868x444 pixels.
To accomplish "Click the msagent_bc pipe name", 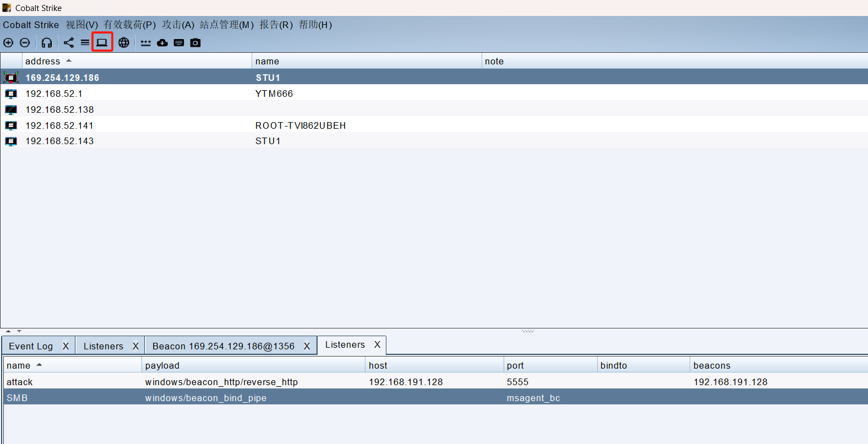I will click(533, 398).
